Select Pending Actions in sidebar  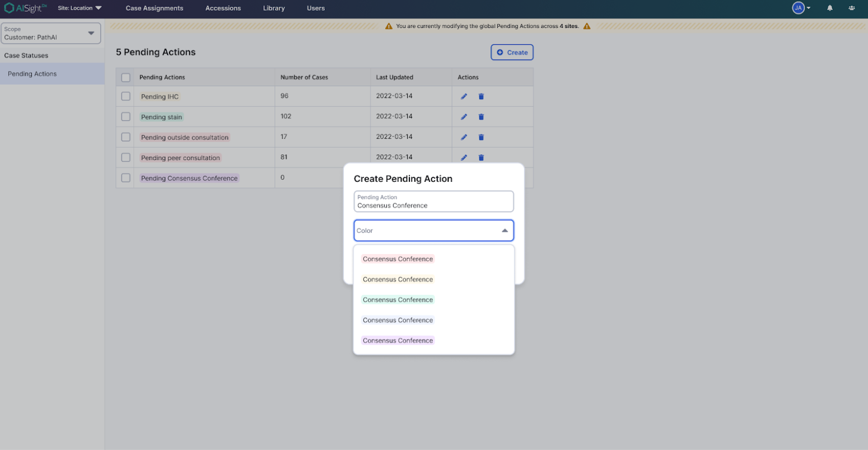click(52, 74)
